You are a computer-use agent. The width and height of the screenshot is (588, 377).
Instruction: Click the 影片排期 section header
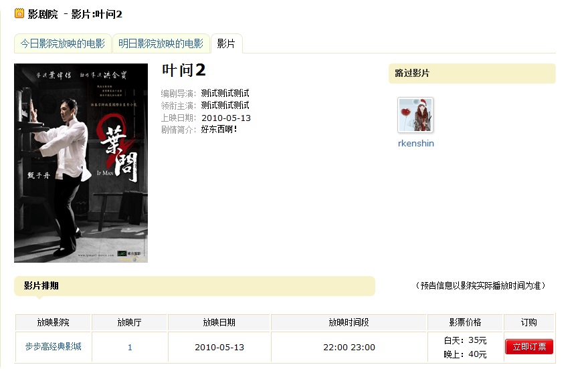195,286
